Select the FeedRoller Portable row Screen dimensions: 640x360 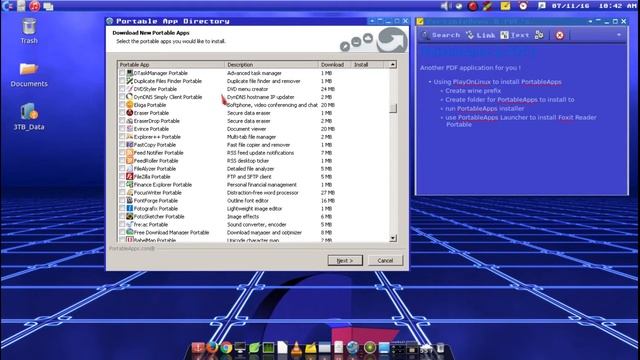253,161
